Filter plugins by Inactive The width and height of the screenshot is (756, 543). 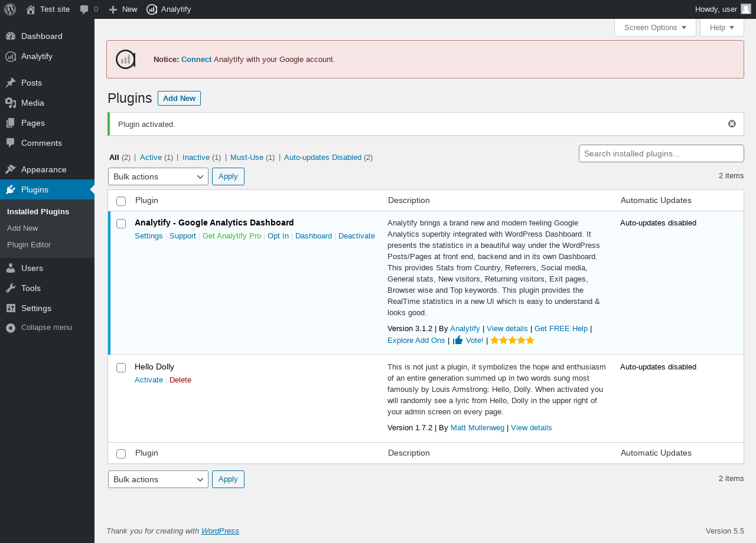(x=196, y=158)
